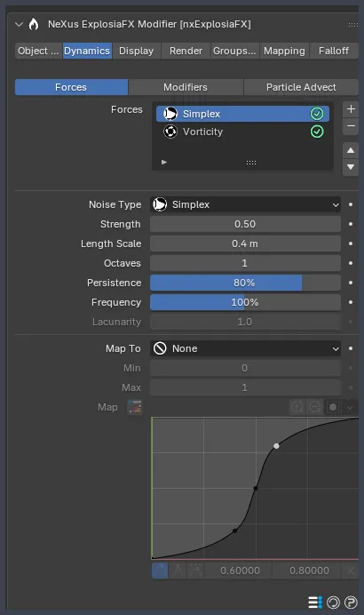Open the Render tab

[186, 51]
